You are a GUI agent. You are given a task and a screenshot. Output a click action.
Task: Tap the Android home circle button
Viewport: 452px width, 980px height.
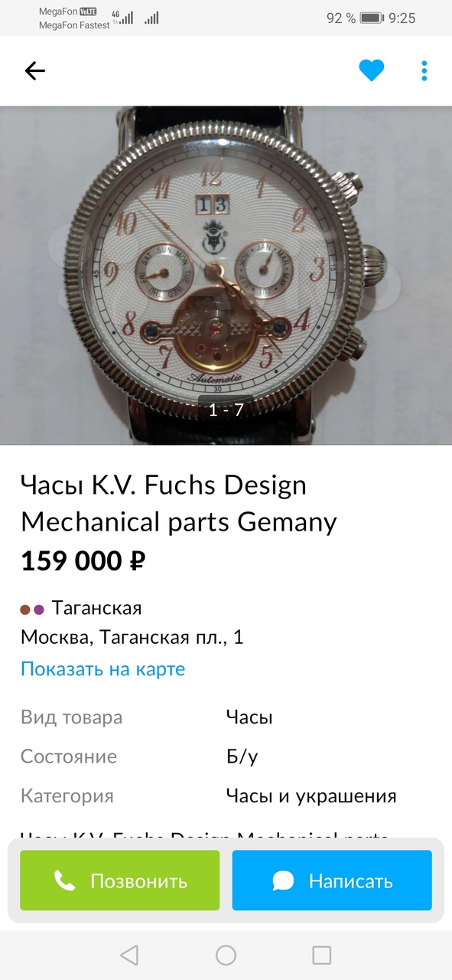pyautogui.click(x=226, y=955)
